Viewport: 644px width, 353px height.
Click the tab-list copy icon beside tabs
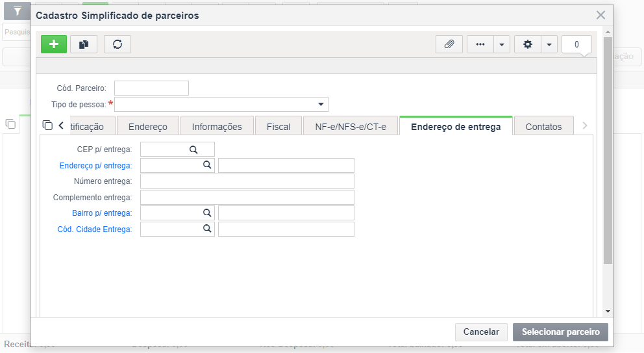pyautogui.click(x=47, y=125)
